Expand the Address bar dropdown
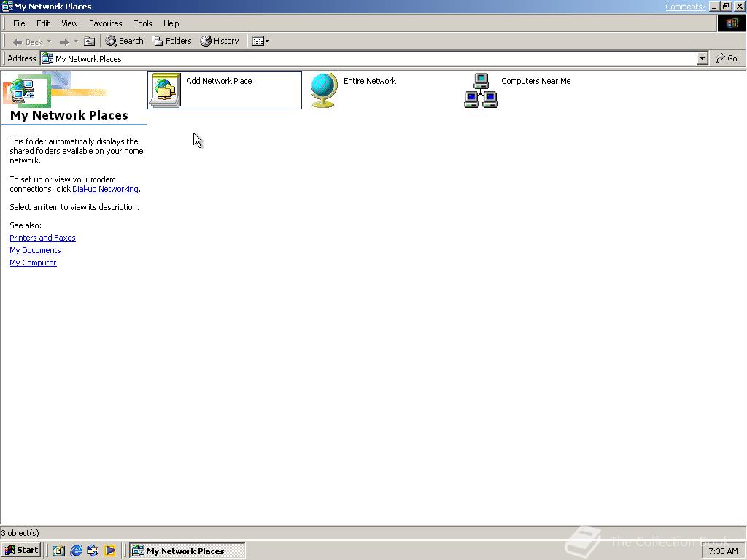 (x=702, y=58)
